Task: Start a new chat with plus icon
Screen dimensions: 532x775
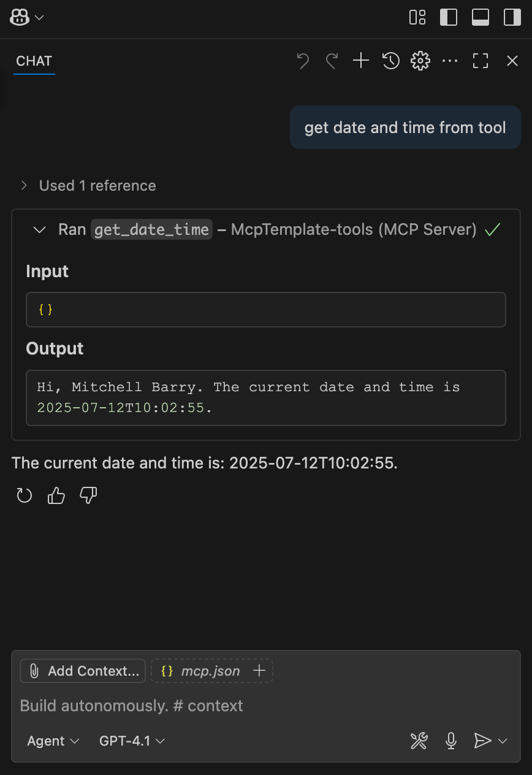Action: [361, 60]
